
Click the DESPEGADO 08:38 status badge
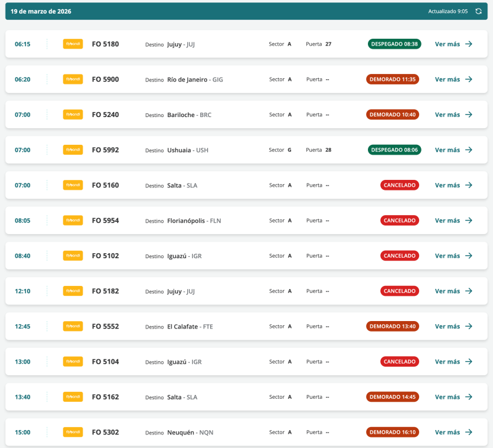394,44
